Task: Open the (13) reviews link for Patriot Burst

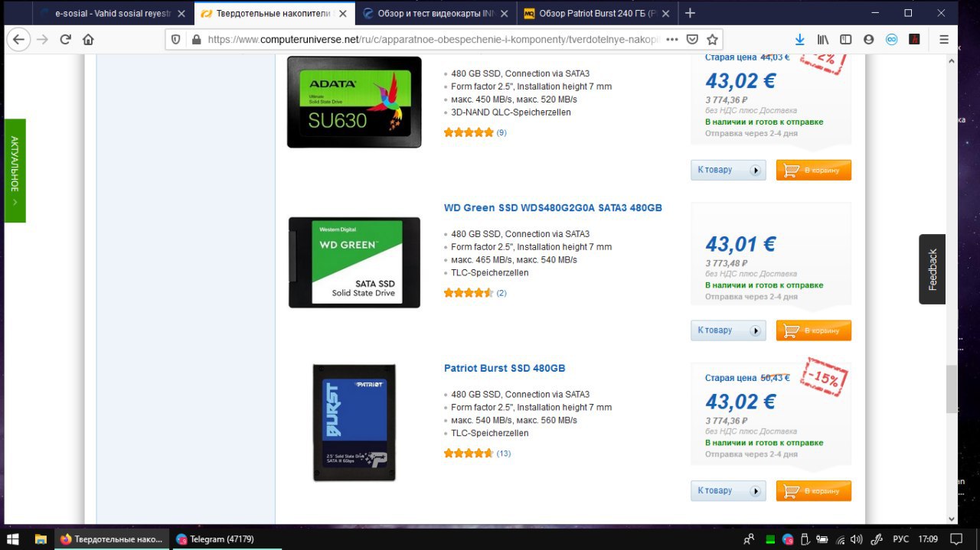Action: click(x=504, y=454)
